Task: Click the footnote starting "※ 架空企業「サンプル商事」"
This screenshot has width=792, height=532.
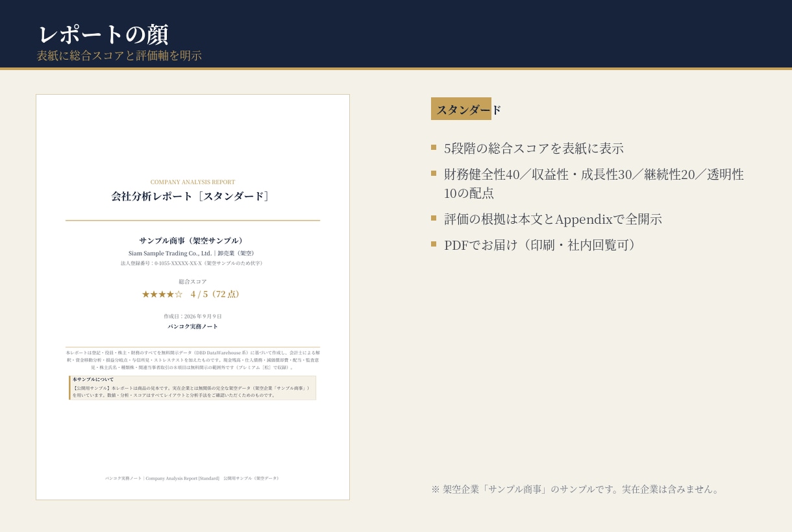Action: pos(576,489)
